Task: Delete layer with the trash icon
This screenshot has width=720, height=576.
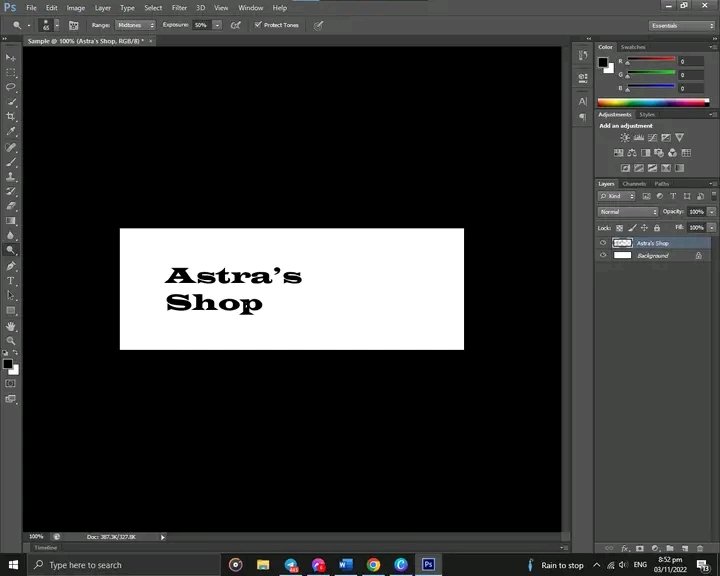Action: [700, 548]
